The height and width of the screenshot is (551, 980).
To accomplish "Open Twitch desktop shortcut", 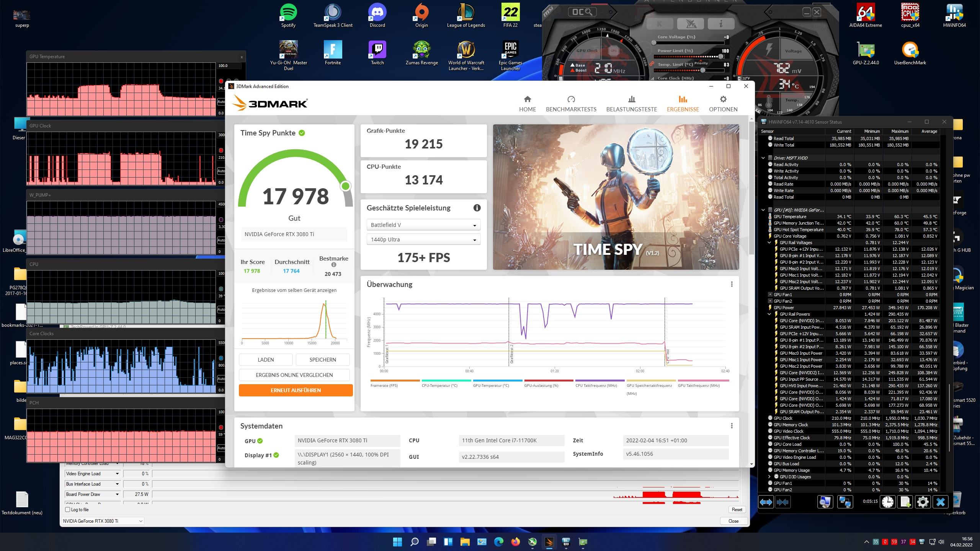I will 377,53.
